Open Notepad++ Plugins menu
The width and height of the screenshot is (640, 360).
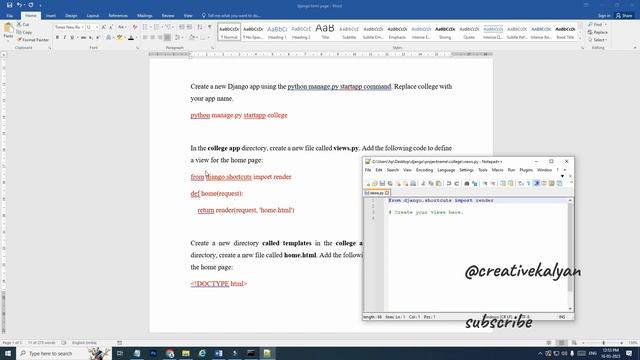(x=526, y=170)
